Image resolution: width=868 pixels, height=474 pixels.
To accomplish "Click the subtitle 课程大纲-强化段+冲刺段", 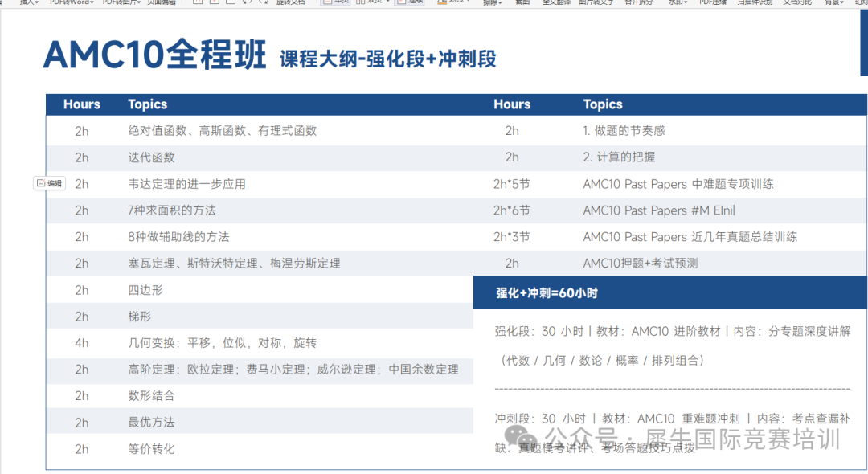I will 388,59.
